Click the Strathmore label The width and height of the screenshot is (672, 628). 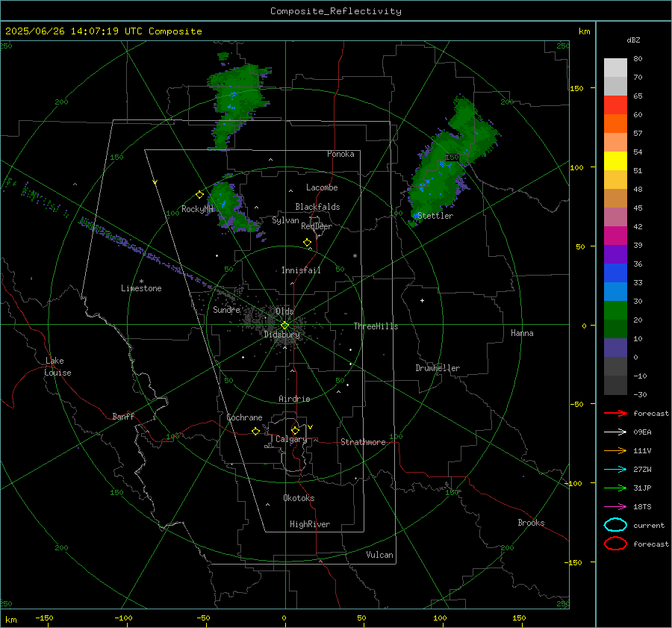(363, 442)
